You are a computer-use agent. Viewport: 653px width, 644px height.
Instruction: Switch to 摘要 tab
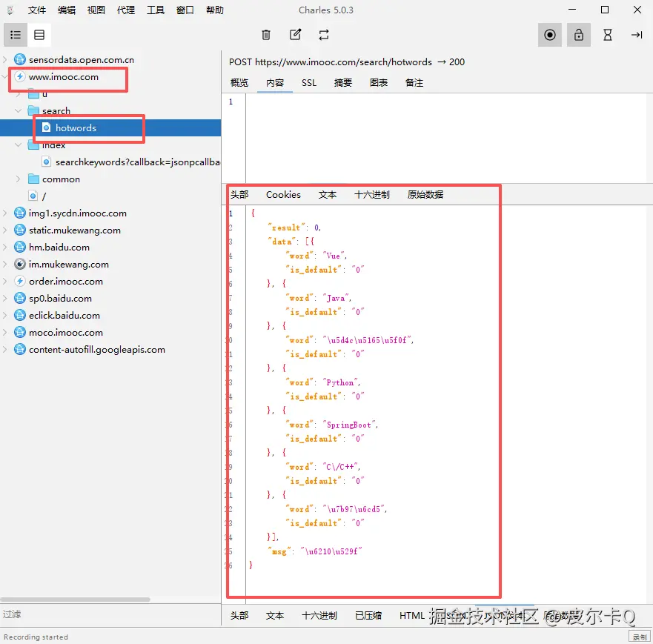coord(343,83)
